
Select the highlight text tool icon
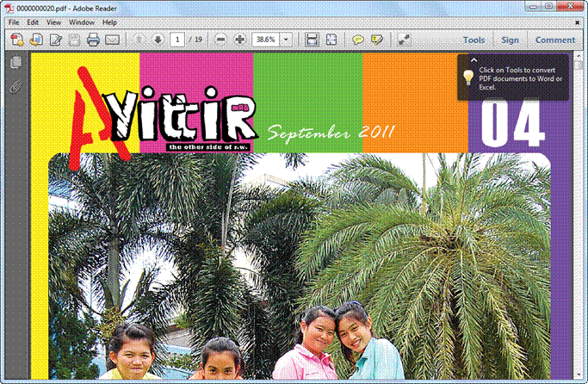click(x=377, y=40)
